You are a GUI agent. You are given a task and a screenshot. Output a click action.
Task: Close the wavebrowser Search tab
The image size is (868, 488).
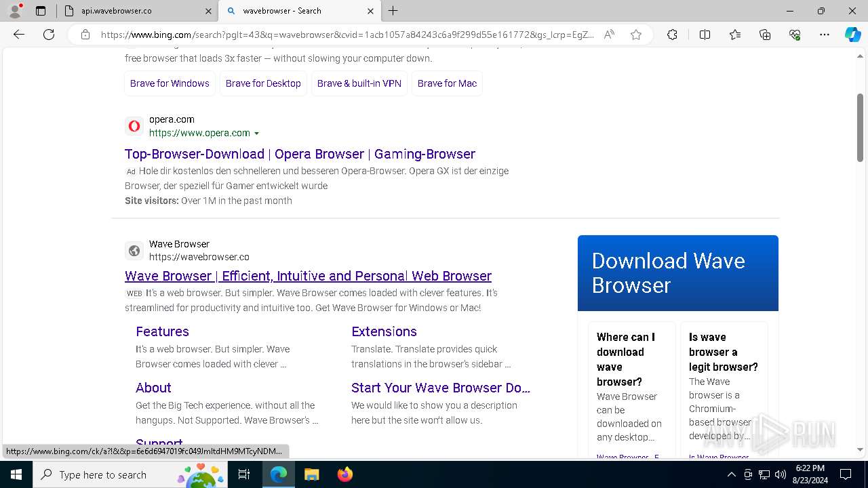(x=371, y=11)
